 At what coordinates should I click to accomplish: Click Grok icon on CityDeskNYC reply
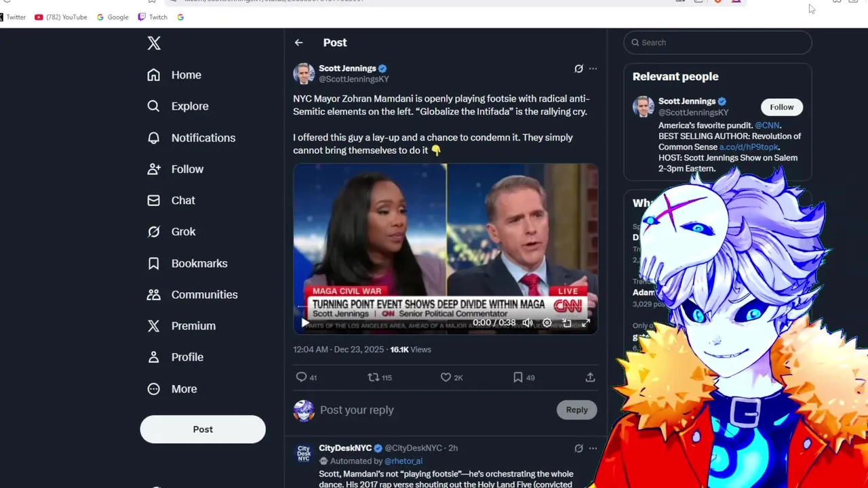pyautogui.click(x=578, y=448)
